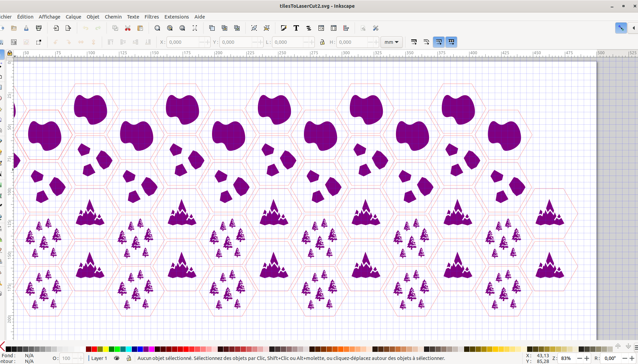638x364 pixels.
Task: Zoom to fit page icon
Action: 182,28
